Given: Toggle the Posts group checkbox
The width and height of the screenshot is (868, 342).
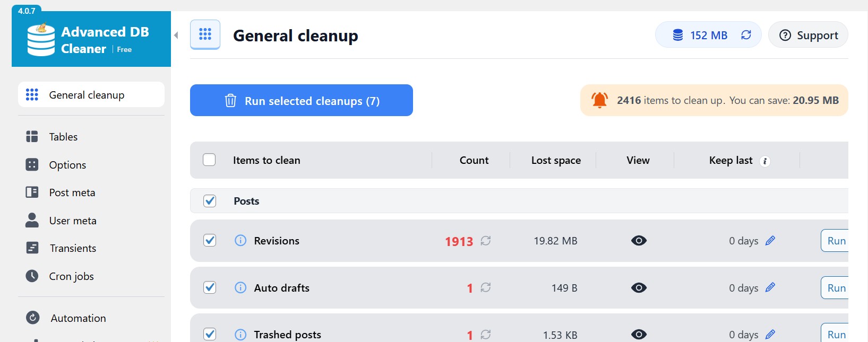Looking at the screenshot, I should point(210,201).
